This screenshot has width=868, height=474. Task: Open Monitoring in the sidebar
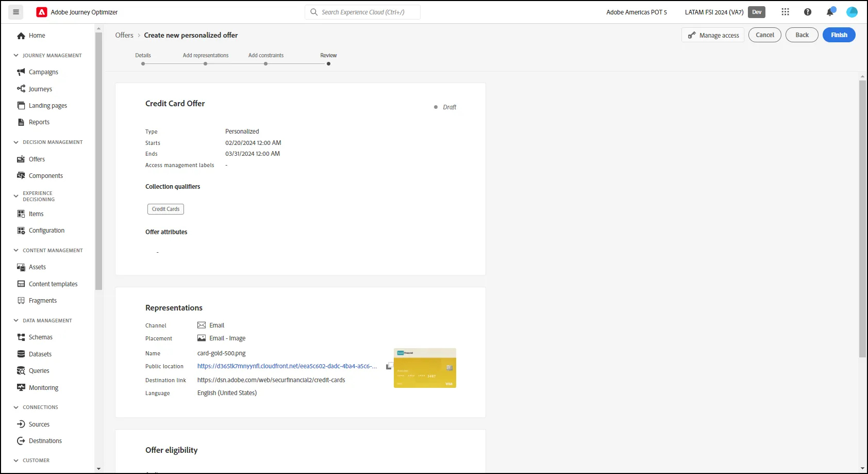coord(38,388)
